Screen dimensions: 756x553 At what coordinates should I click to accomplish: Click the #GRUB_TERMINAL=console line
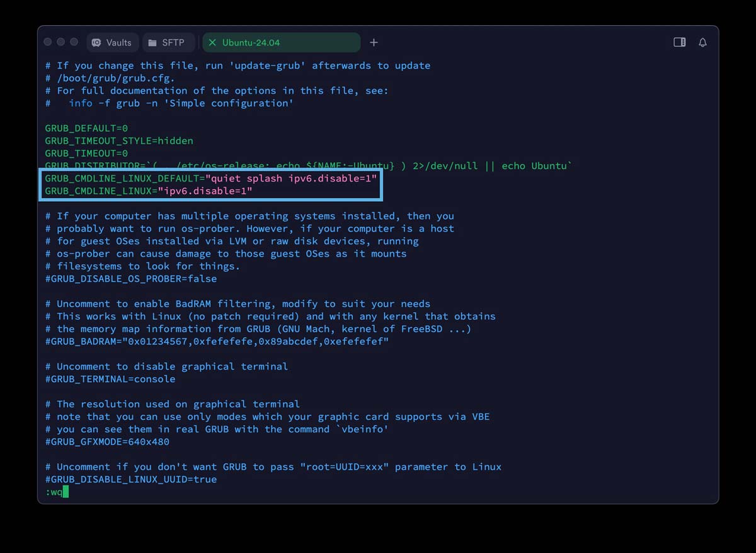(x=110, y=379)
